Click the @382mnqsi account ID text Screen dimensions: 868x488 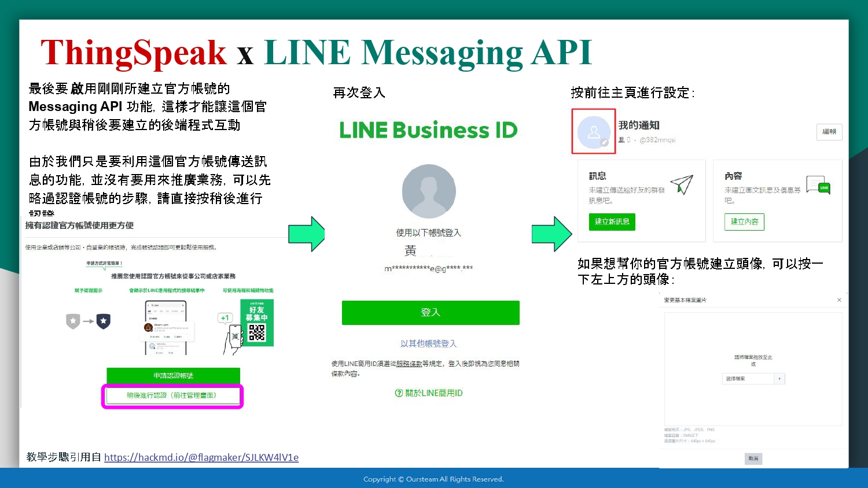[657, 140]
